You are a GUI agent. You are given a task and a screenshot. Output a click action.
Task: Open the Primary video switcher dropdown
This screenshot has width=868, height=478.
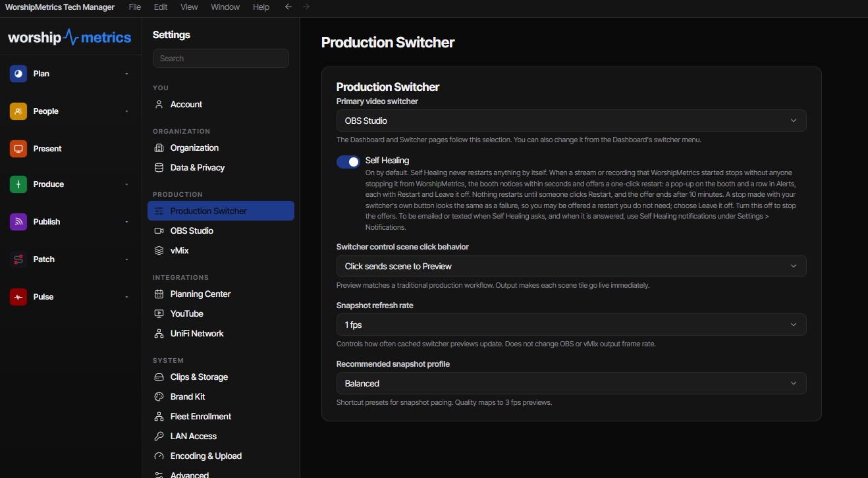[571, 120]
